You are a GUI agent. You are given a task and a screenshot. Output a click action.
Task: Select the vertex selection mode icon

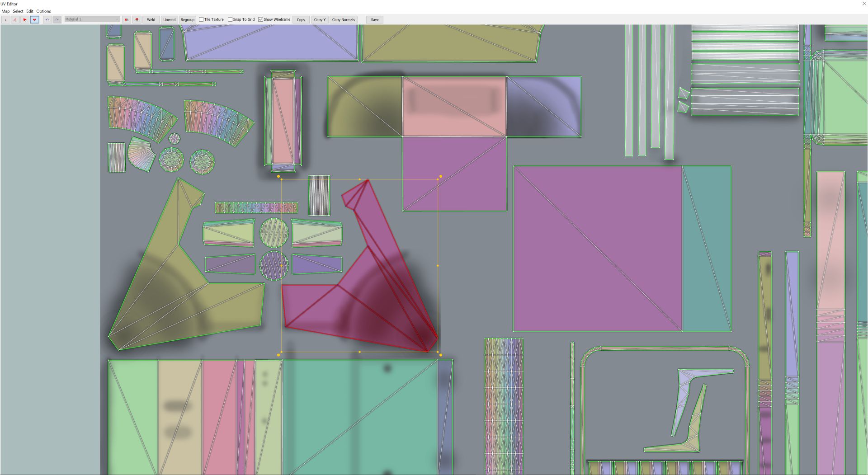click(x=5, y=19)
